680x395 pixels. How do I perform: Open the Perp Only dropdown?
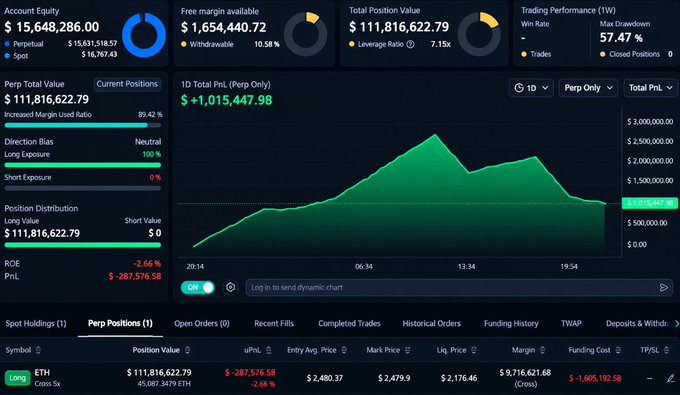point(588,88)
